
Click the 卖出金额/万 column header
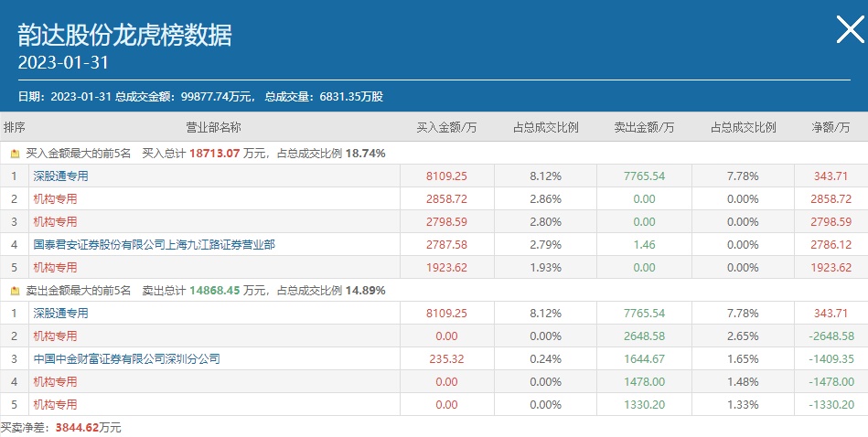coord(644,127)
